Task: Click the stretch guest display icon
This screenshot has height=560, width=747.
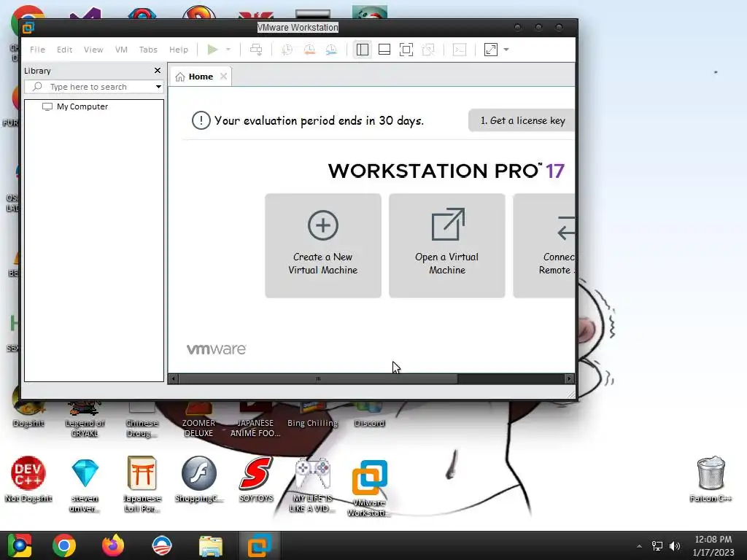Action: pyautogui.click(x=491, y=50)
